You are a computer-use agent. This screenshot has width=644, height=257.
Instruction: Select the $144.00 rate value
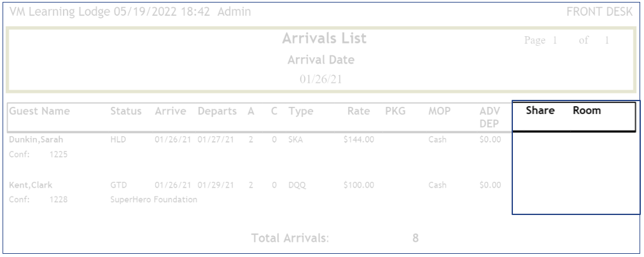point(358,139)
